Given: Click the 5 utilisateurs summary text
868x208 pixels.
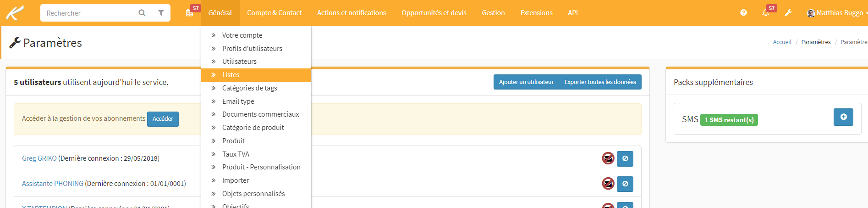Looking at the screenshot, I should pyautogui.click(x=91, y=82).
